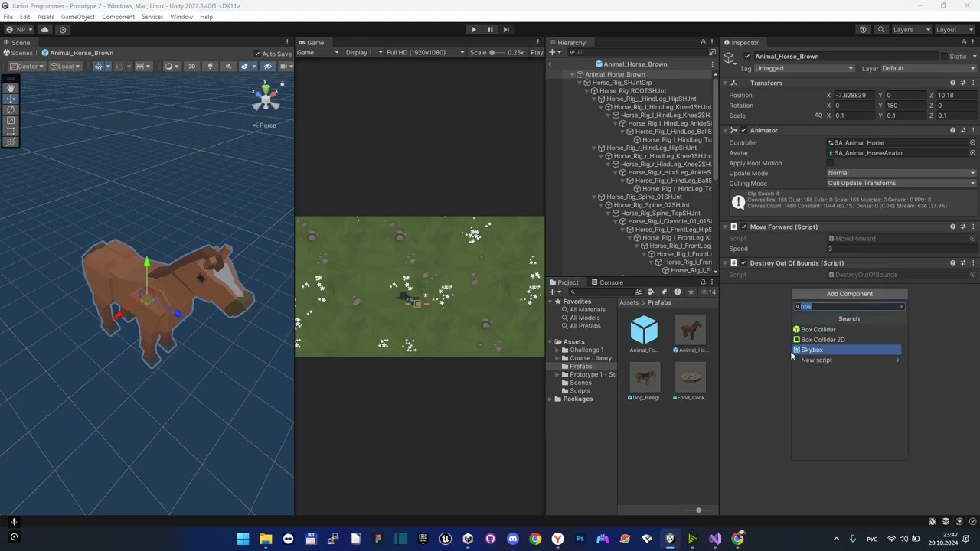Switch to the Console tab
Screen dimensions: 980x551
tap(606, 282)
